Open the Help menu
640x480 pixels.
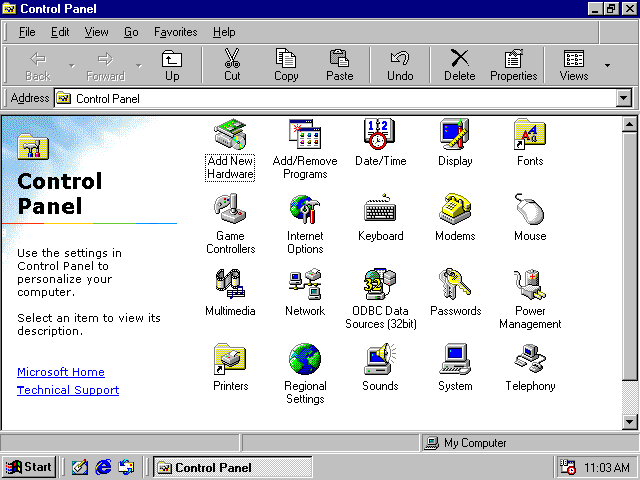(224, 32)
